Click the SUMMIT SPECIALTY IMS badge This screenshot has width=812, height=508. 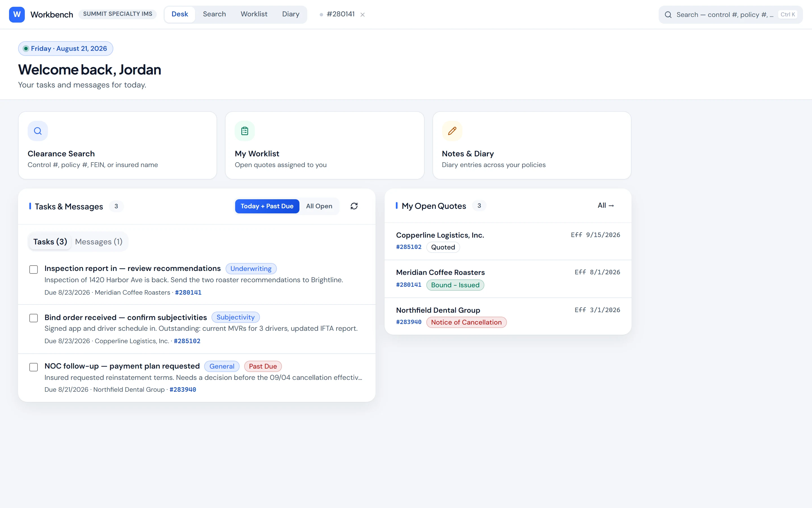pos(118,14)
